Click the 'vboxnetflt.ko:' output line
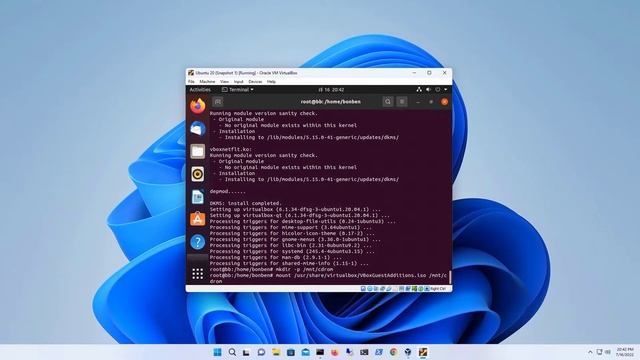The height and width of the screenshot is (360, 640). (x=231, y=149)
